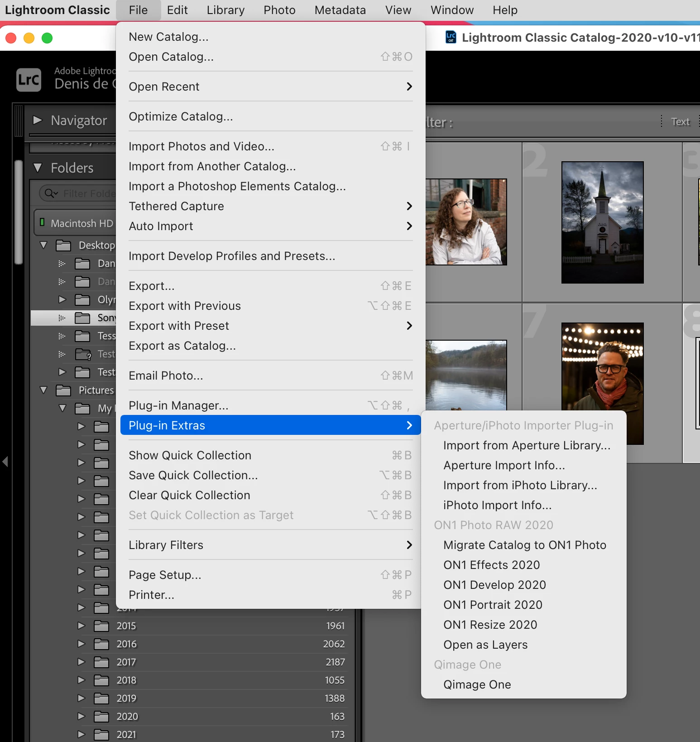Viewport: 700px width, 742px height.
Task: Choose Export with Previous
Action: point(271,306)
